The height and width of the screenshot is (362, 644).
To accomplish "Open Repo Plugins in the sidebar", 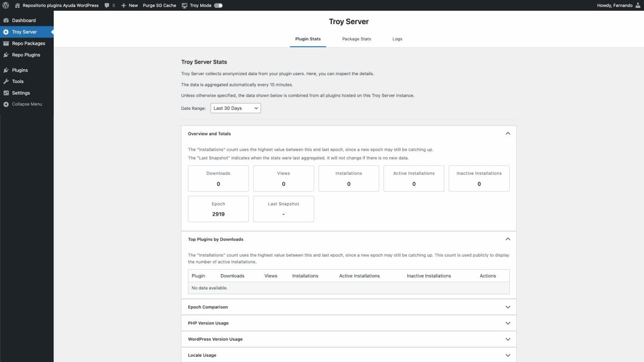I will point(27,55).
